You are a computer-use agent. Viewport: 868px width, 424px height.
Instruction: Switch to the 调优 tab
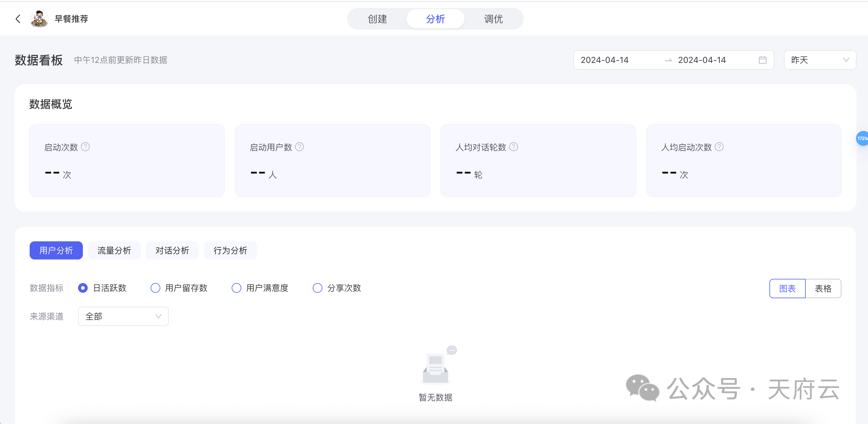[x=493, y=19]
